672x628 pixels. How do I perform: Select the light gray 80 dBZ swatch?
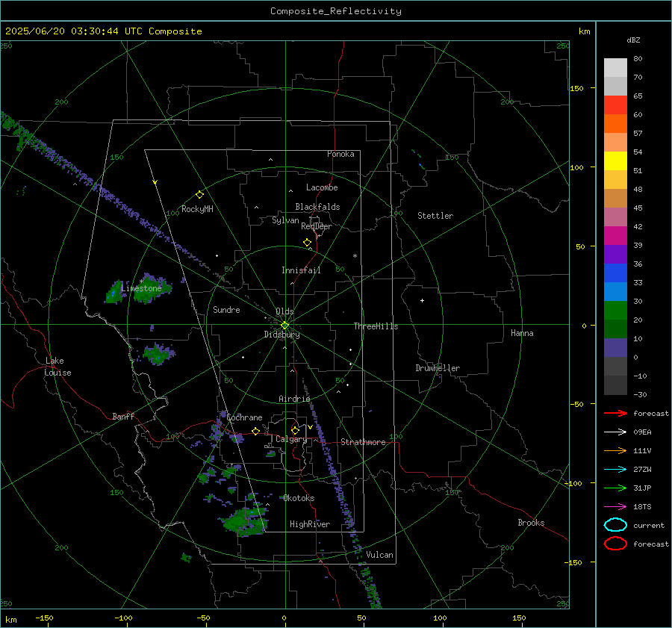tap(615, 67)
